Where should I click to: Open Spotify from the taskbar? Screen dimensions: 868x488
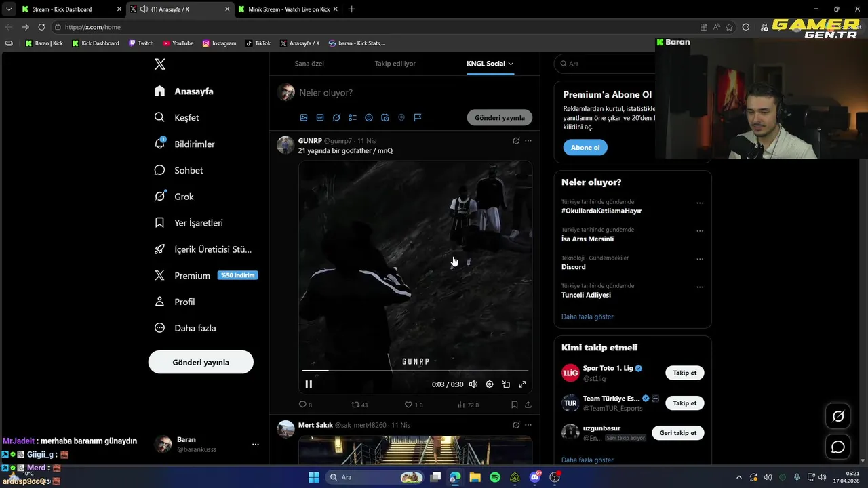[495, 477]
